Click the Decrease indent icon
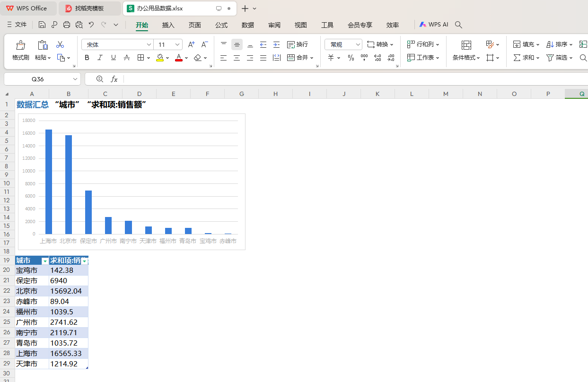The width and height of the screenshot is (588, 382). pos(263,44)
